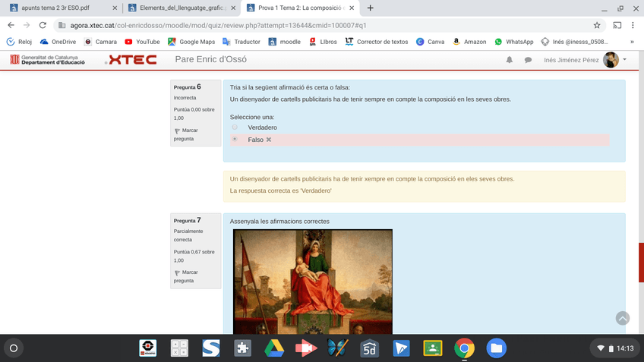Image resolution: width=644 pixels, height=362 pixels.
Task: Click the address bar URL
Action: (x=218, y=26)
